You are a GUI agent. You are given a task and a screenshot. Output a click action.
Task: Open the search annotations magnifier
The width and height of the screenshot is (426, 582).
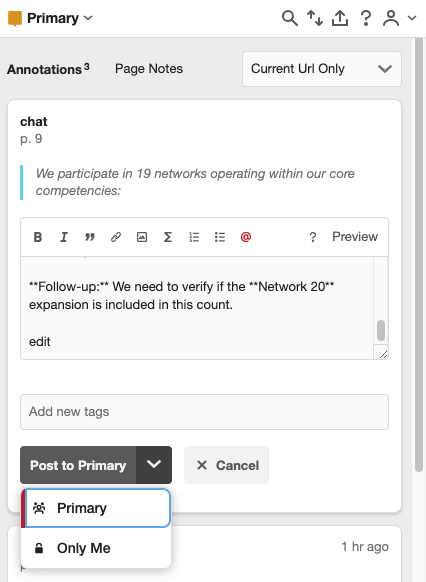289,18
